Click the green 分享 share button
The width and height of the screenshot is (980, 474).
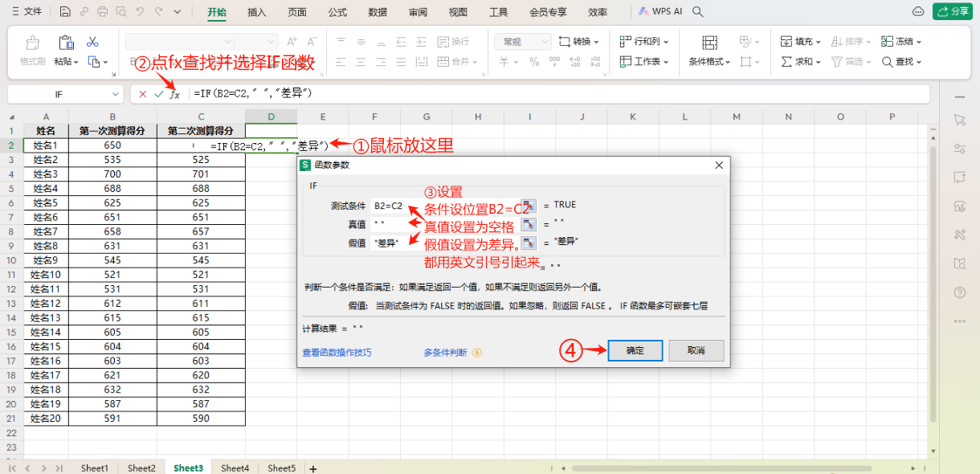pos(953,11)
